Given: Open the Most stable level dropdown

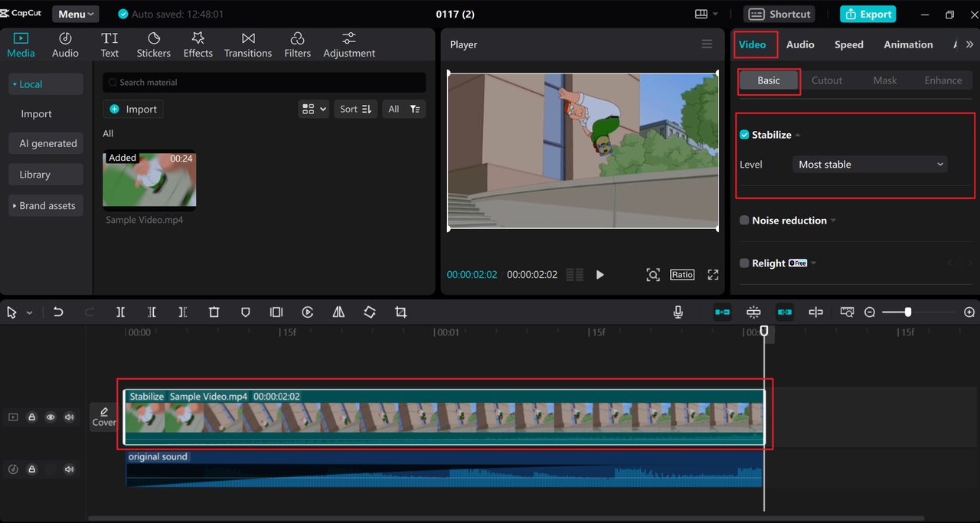Looking at the screenshot, I should tap(870, 164).
